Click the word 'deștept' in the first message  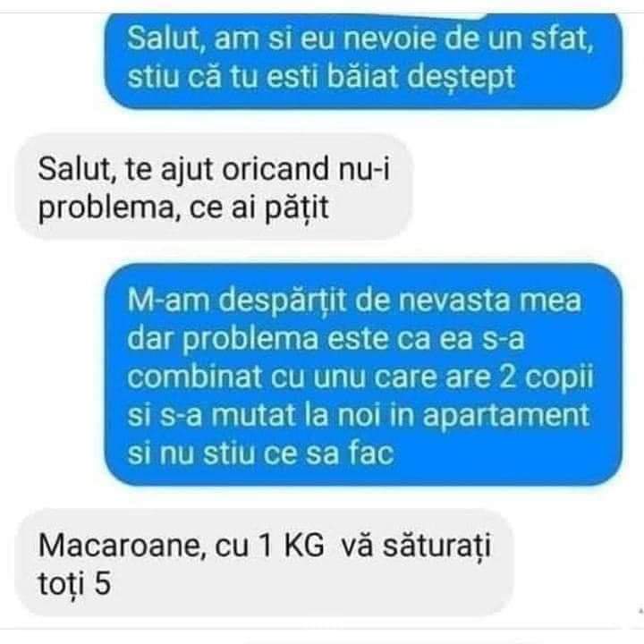coord(462,77)
